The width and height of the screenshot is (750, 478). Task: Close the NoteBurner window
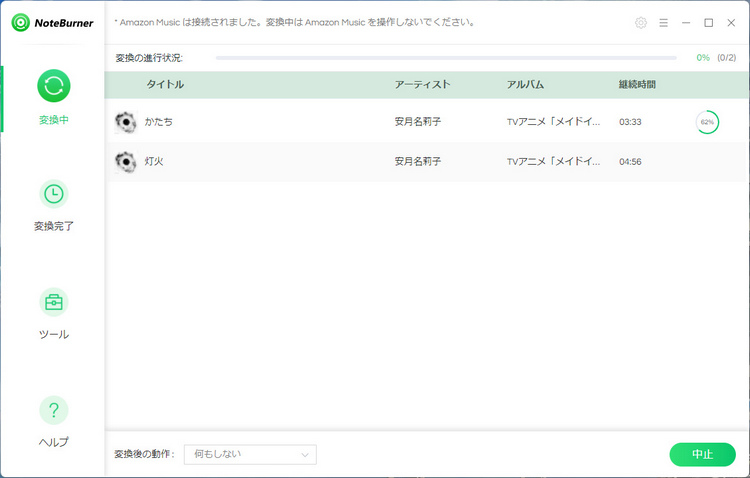coord(731,22)
